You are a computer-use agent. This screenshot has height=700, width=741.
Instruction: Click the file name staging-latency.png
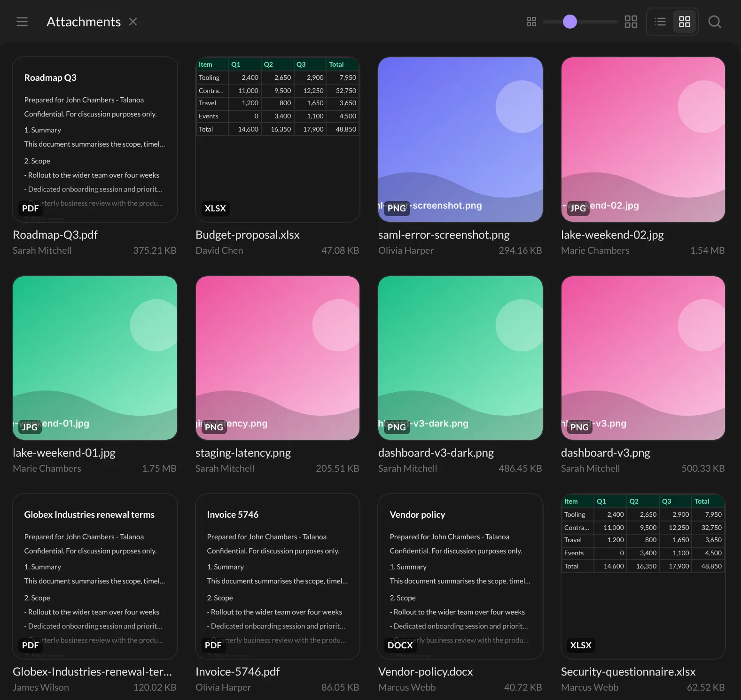243,452
